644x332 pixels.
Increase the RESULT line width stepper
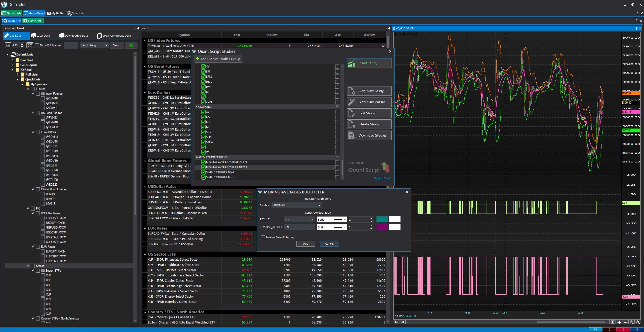click(371, 218)
